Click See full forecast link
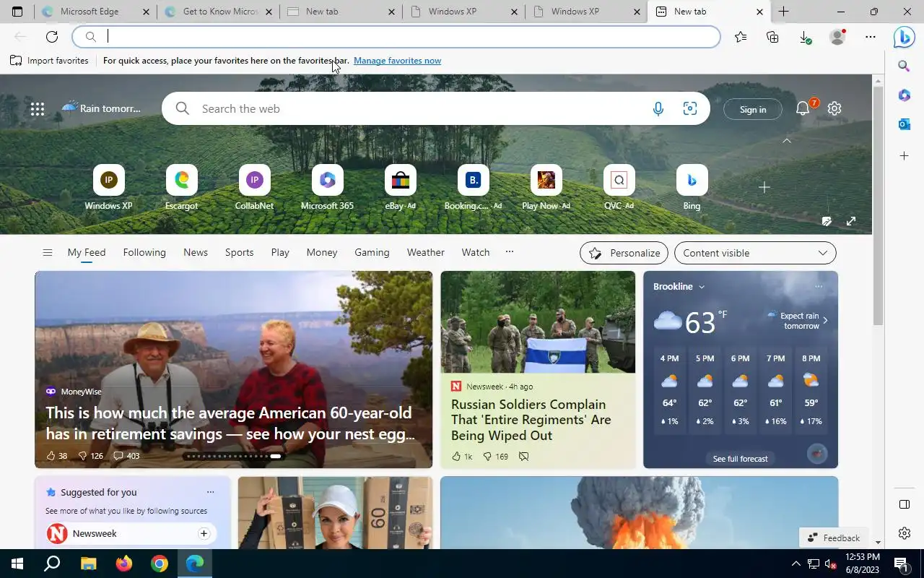The image size is (924, 578). pyautogui.click(x=740, y=459)
